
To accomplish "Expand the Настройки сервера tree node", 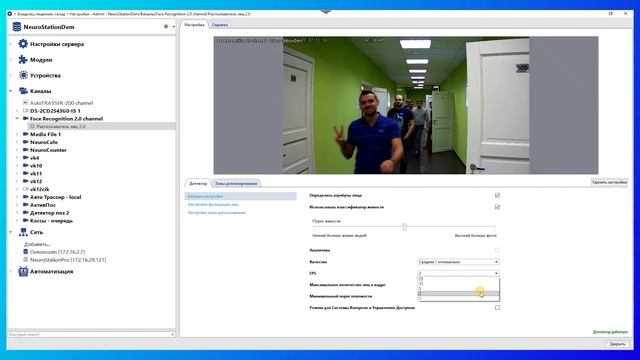I will pyautogui.click(x=11, y=44).
